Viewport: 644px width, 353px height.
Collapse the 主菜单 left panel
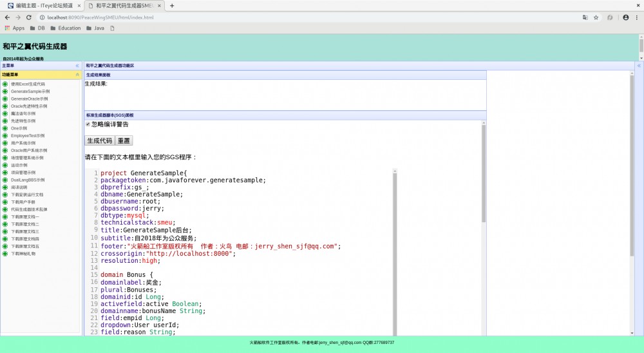pos(77,66)
